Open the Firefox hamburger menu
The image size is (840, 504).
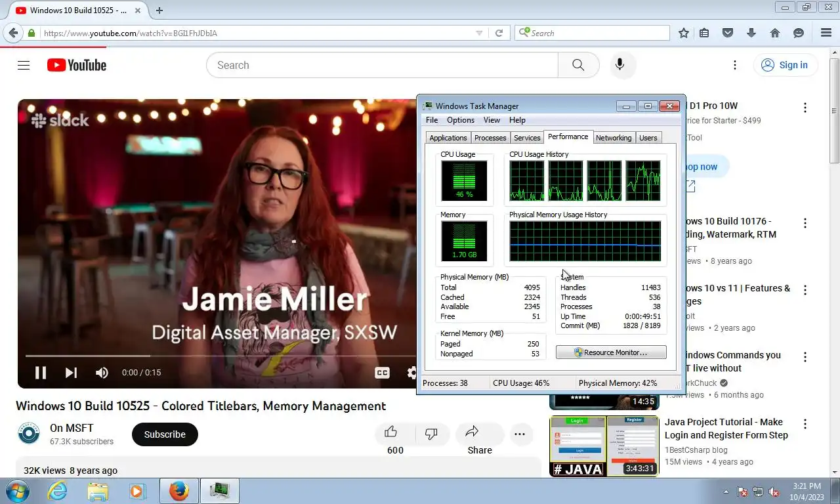point(826,33)
